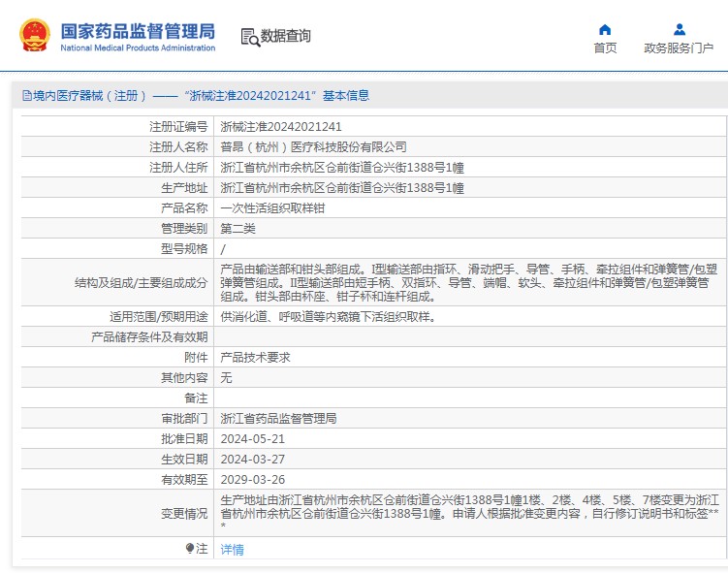Image resolution: width=728 pixels, height=573 pixels.
Task: Click the 首页 house icon
Action: tap(605, 29)
